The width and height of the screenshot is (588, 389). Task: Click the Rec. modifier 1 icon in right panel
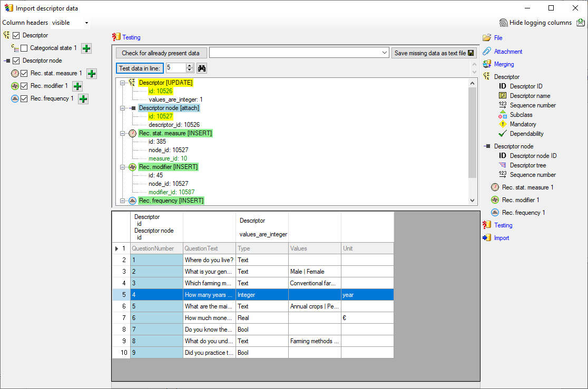[495, 200]
